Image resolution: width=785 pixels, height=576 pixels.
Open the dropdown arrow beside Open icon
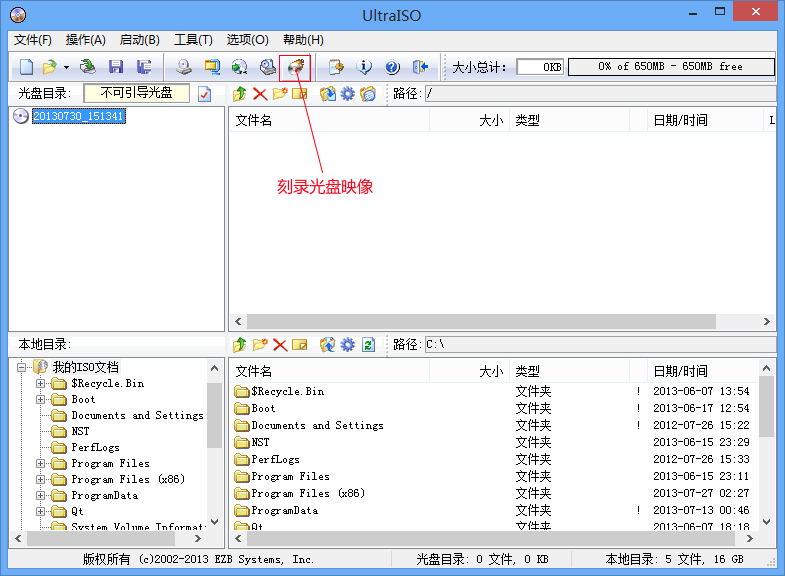click(66, 67)
